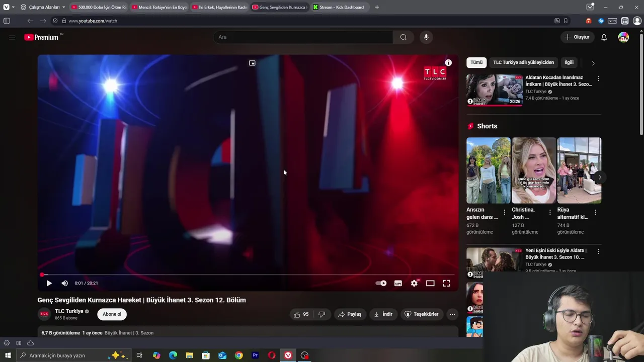Image resolution: width=644 pixels, height=362 pixels.
Task: Toggle VPN button in toolbar
Action: [x=612, y=21]
